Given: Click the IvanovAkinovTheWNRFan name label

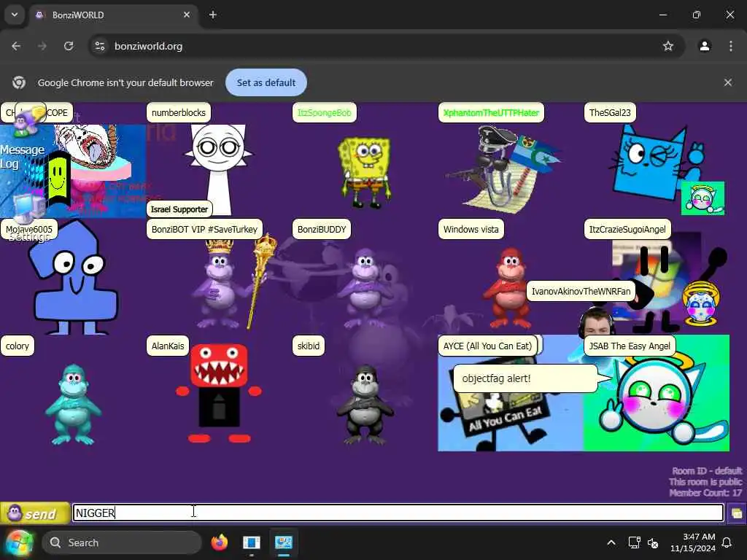Looking at the screenshot, I should (581, 291).
